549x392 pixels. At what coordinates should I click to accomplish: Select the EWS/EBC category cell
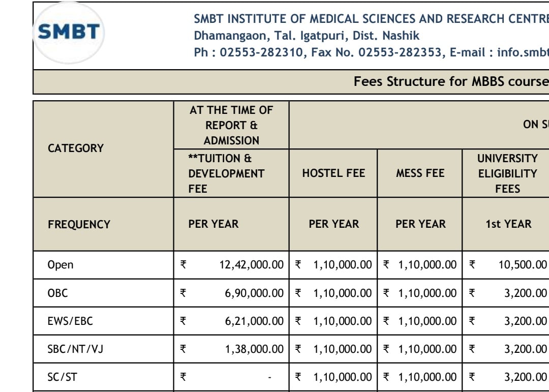70,321
